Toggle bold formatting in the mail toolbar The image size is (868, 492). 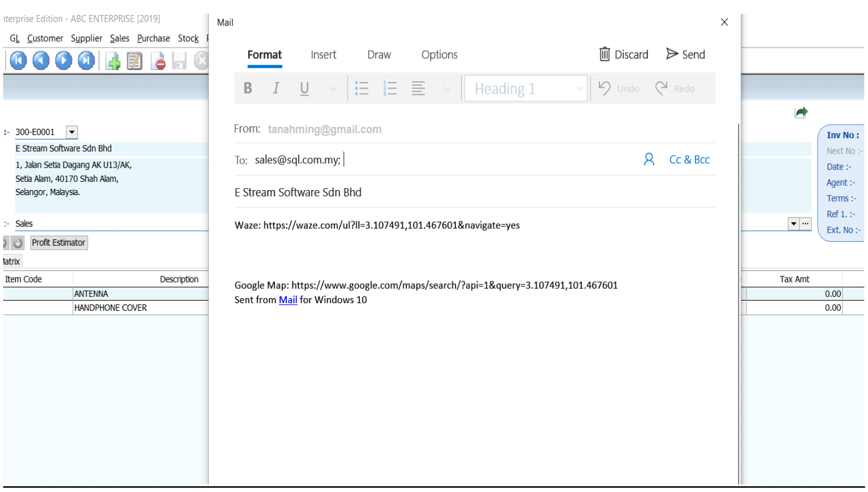(247, 89)
